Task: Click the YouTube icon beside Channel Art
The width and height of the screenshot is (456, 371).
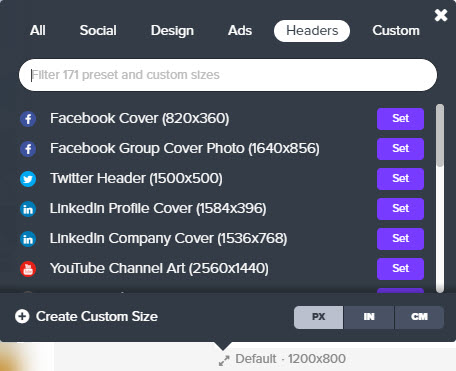Action: coord(28,269)
